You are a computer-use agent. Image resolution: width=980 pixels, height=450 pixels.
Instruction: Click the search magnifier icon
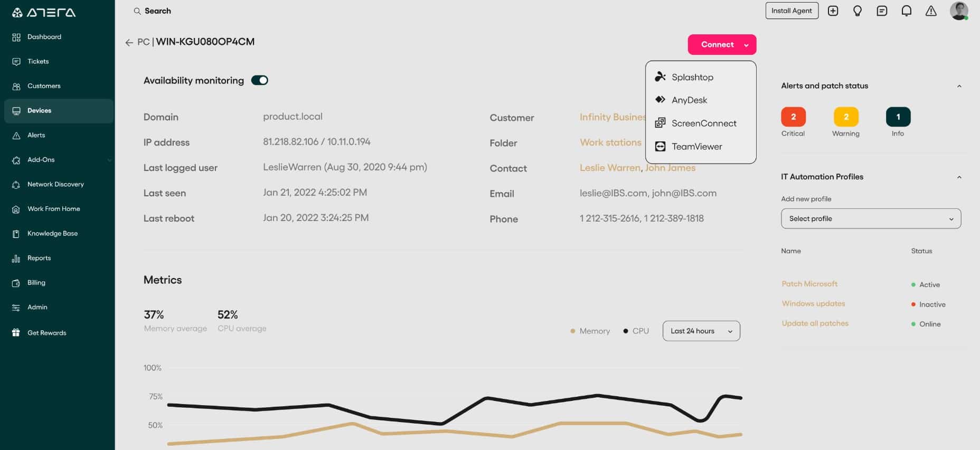137,11
